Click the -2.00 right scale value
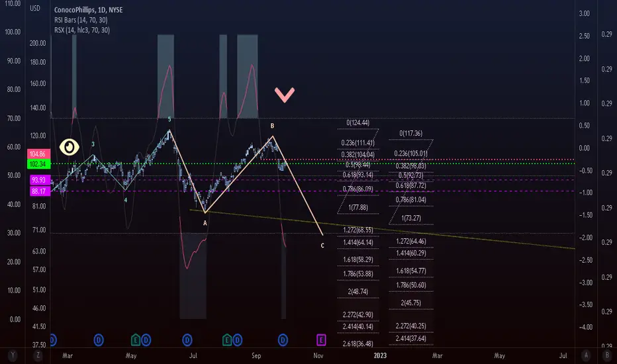This screenshot has width=617, height=364. pos(586,238)
